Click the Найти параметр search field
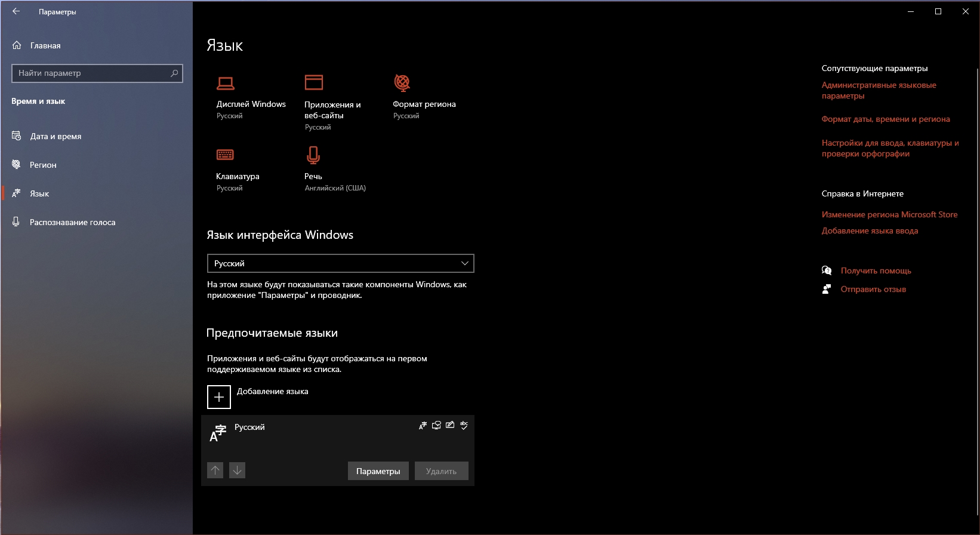Screen dimensions: 980x535 pyautogui.click(x=97, y=73)
